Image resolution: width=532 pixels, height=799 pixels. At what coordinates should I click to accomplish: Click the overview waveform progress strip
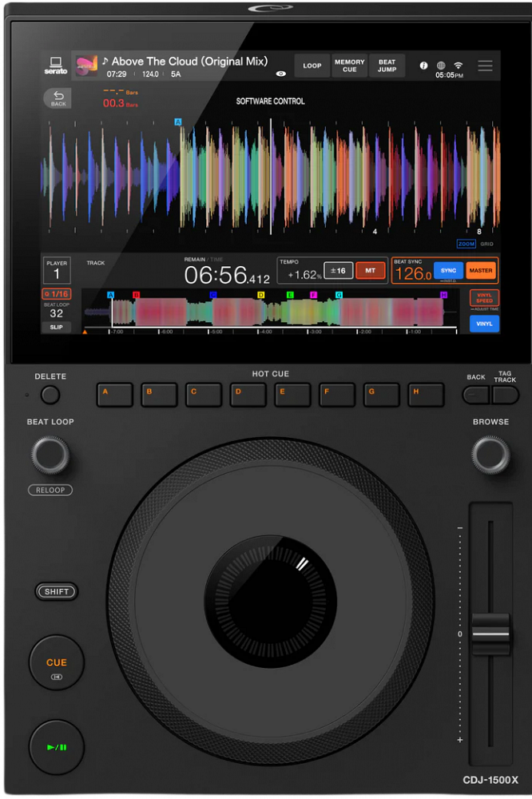[x=271, y=312]
